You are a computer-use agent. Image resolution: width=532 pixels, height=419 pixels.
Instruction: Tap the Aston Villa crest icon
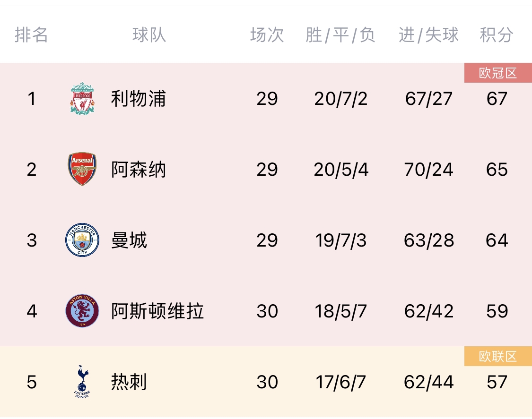tap(82, 311)
